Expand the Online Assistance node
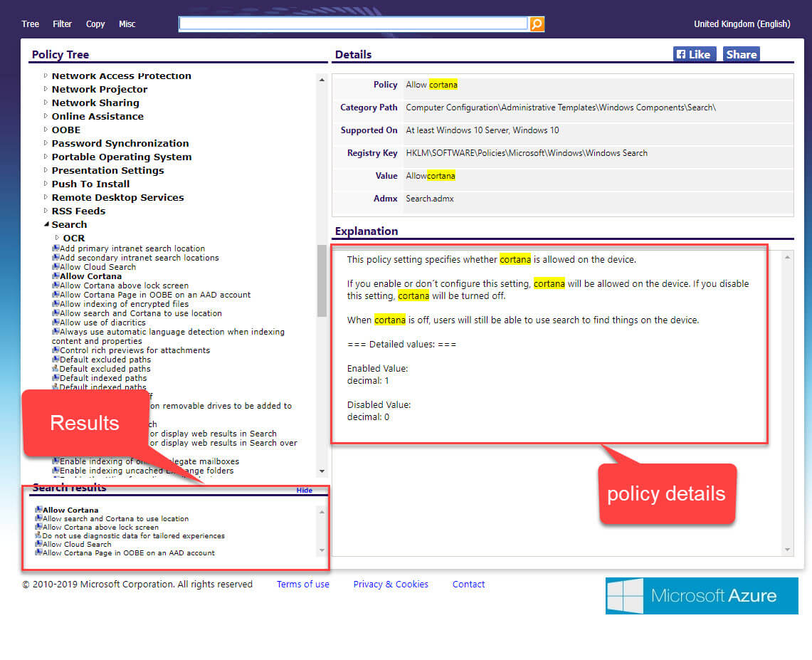Screen dimensions: 812x660 [46, 116]
